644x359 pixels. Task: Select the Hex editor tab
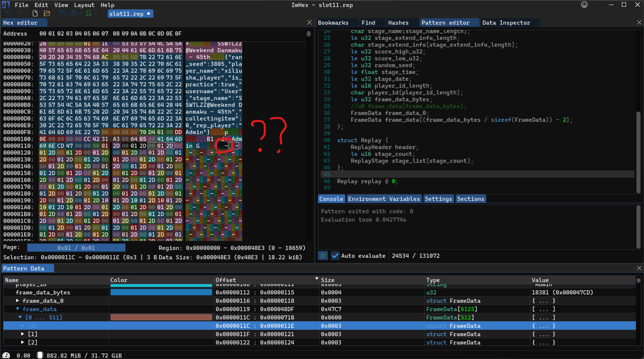[x=24, y=23]
